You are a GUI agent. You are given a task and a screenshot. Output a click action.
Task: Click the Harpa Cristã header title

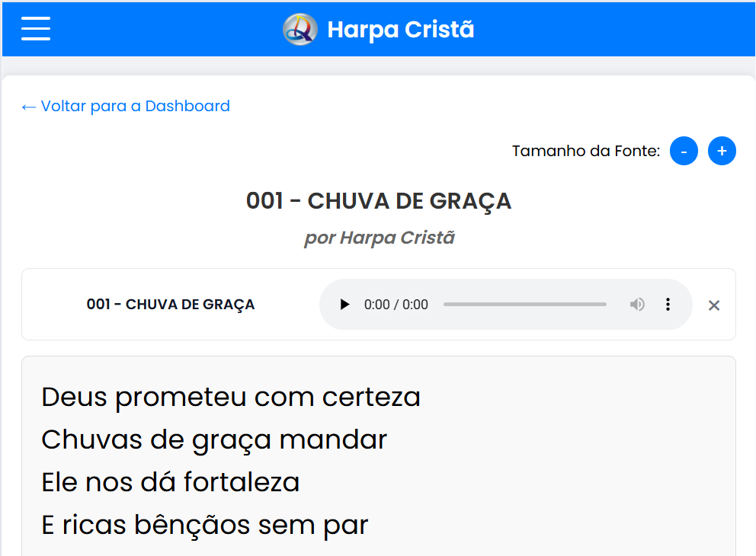400,30
